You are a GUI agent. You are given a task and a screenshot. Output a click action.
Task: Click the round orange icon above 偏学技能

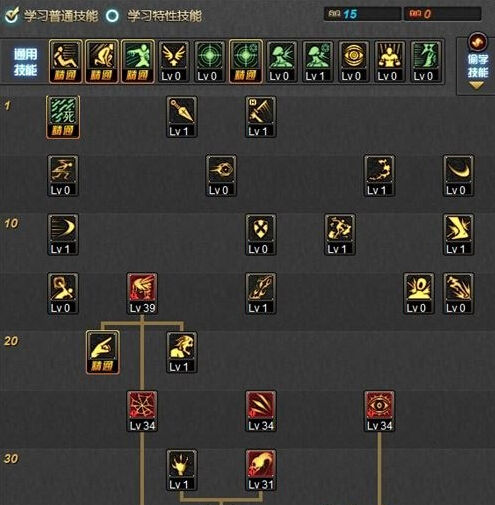point(477,42)
